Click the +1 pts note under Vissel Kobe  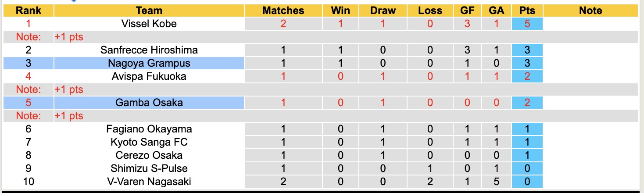(x=69, y=37)
